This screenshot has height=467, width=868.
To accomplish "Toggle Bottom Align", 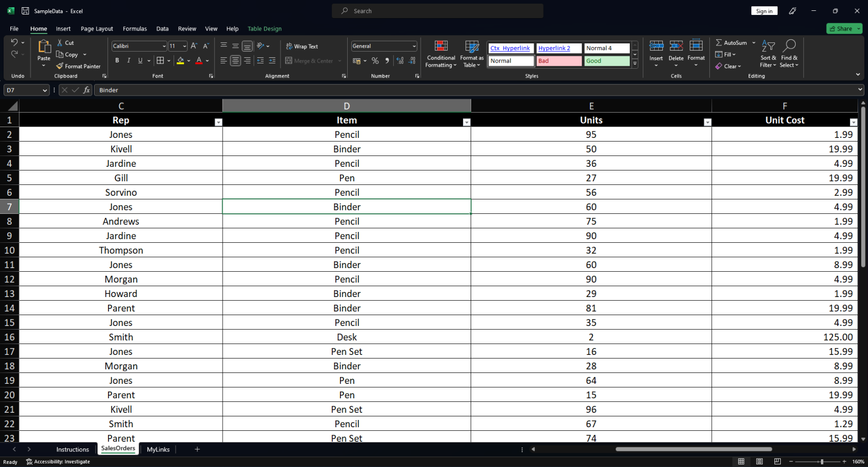I will tap(247, 46).
